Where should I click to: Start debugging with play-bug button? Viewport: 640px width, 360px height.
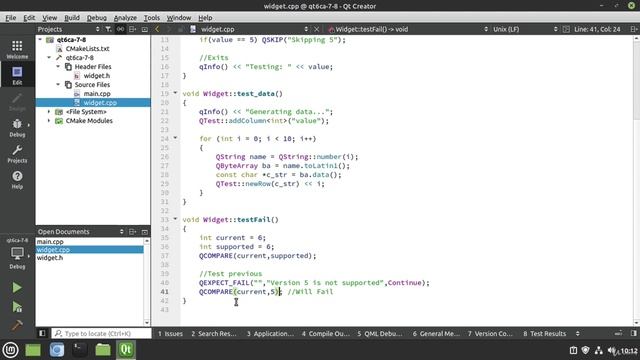17,307
